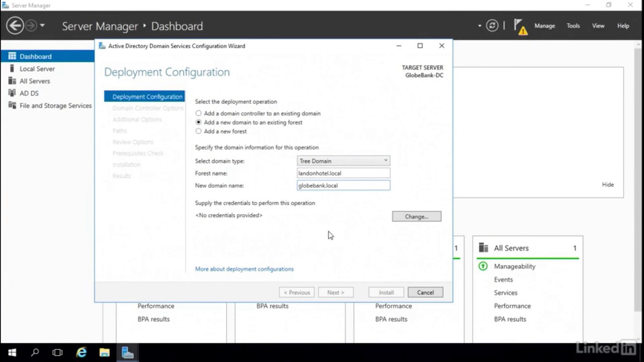Image resolution: width=644 pixels, height=362 pixels.
Task: Click the Server Manager title bar icon
Action: pyautogui.click(x=5, y=5)
